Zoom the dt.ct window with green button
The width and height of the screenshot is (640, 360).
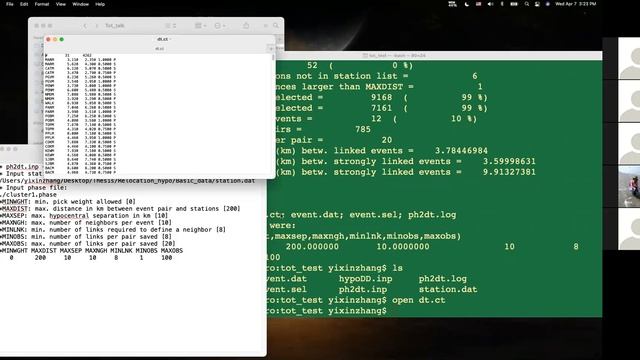pyautogui.click(x=62, y=39)
